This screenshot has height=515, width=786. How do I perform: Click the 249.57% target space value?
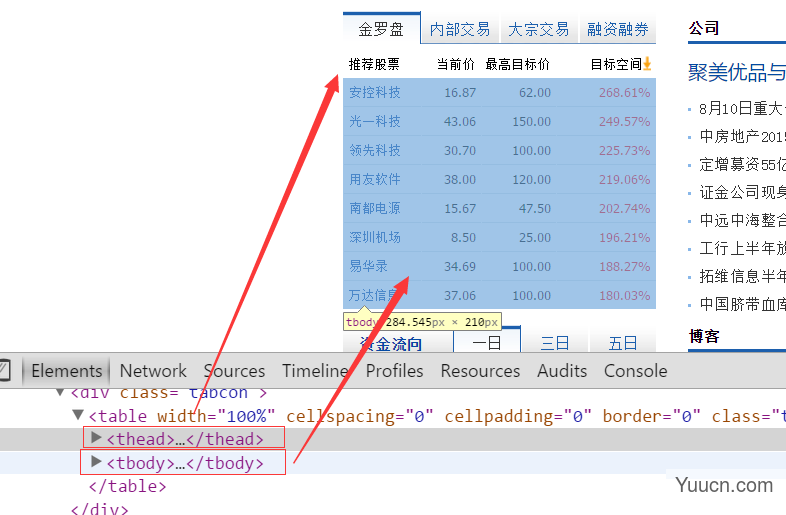(625, 121)
